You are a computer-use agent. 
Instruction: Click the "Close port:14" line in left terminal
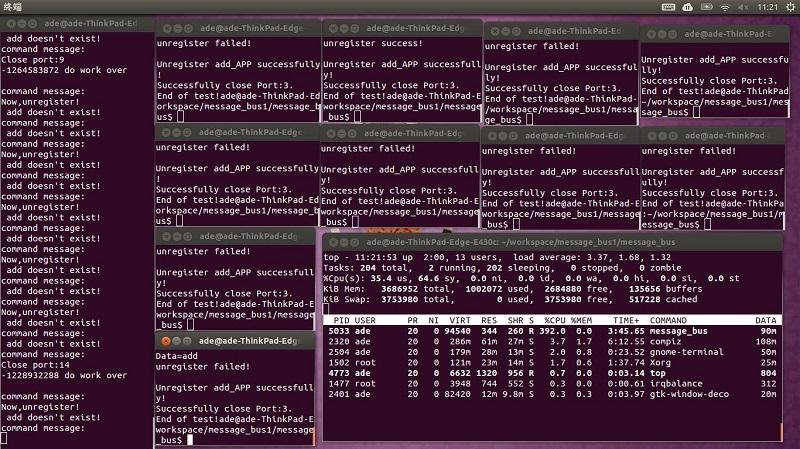38,365
